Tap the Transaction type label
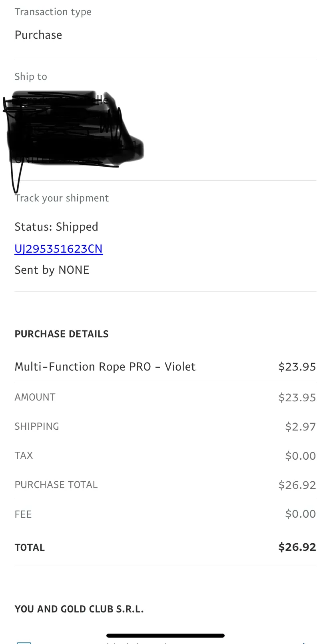331x644 pixels. (53, 12)
